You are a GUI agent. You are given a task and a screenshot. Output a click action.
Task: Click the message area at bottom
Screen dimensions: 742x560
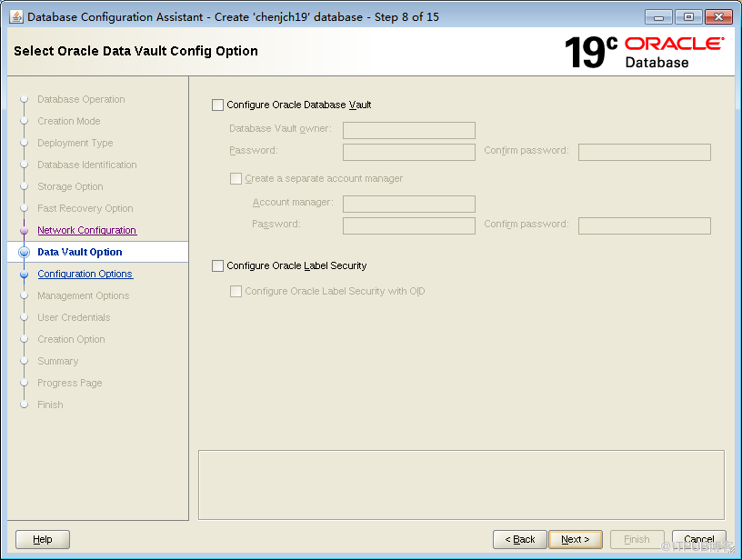[461, 485]
